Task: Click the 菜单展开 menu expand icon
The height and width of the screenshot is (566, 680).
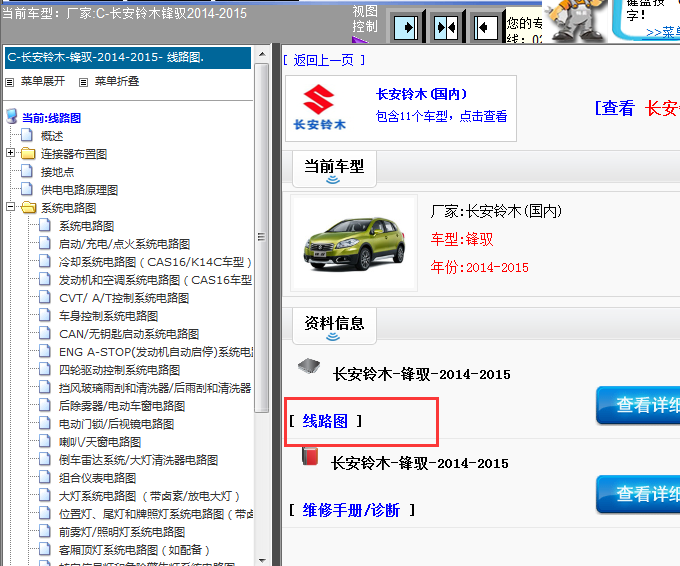Action: coord(10,82)
